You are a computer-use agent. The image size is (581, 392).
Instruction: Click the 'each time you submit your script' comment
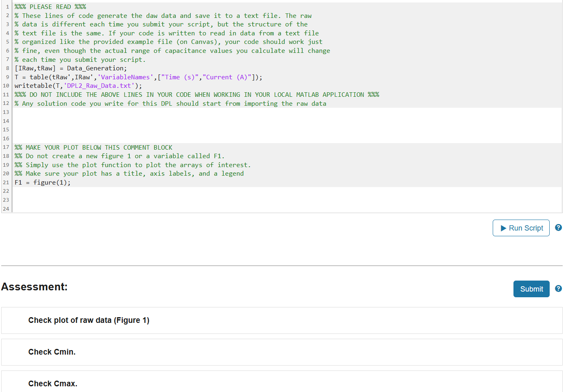coord(80,60)
